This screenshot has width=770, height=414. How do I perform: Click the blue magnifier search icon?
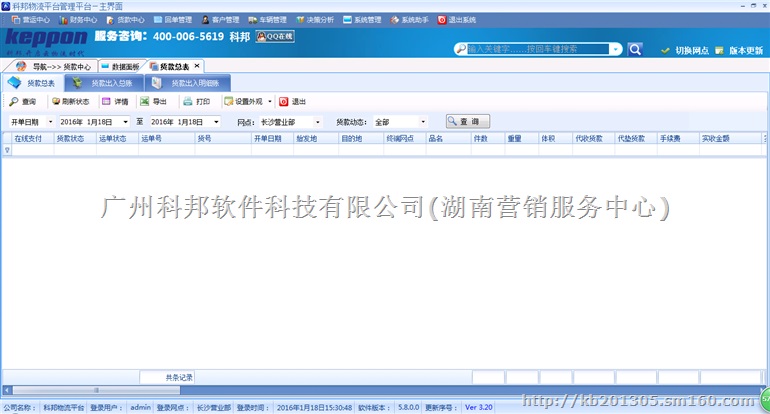[x=635, y=49]
